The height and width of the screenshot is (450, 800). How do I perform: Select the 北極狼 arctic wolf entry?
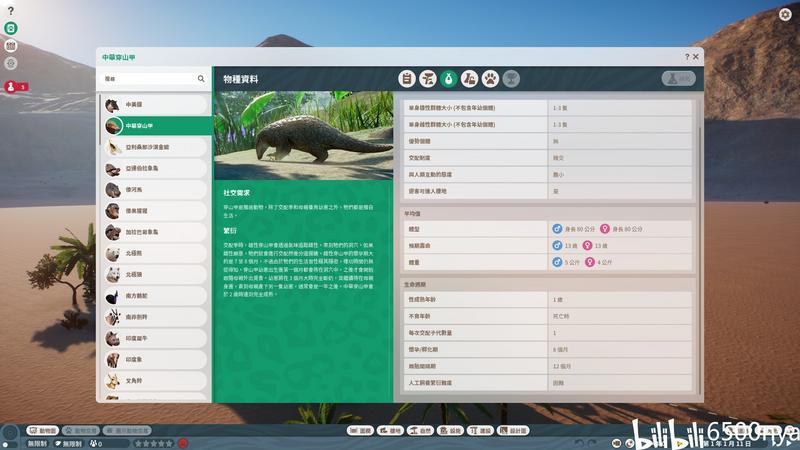point(156,274)
